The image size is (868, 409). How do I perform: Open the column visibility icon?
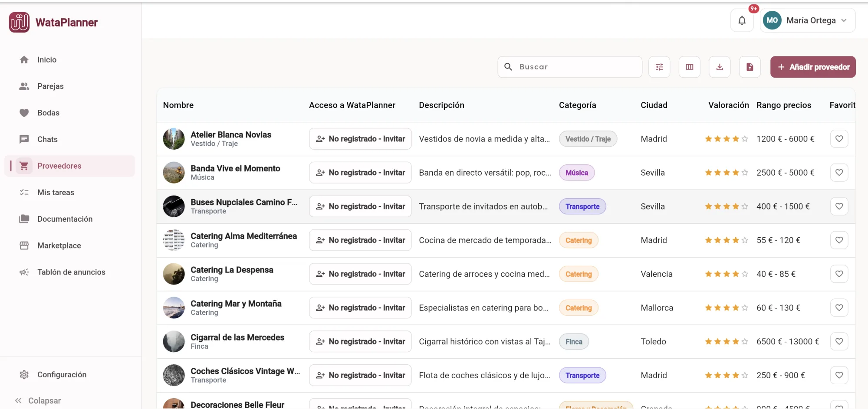(x=690, y=67)
